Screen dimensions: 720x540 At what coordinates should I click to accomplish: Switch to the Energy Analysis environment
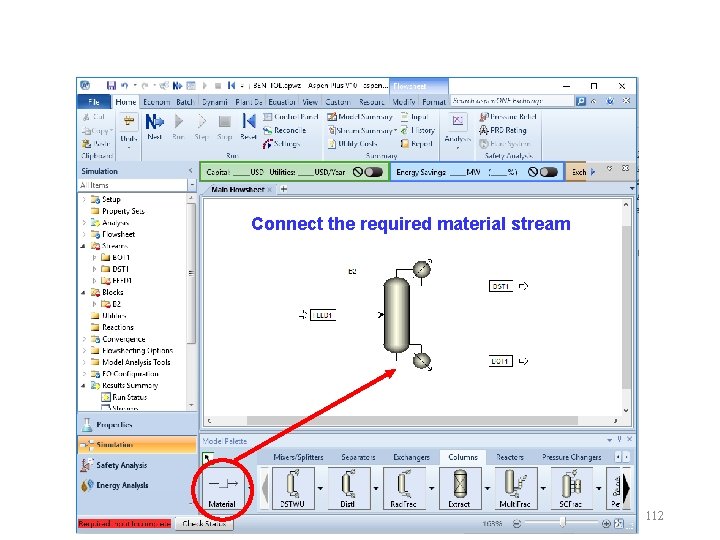click(137, 485)
